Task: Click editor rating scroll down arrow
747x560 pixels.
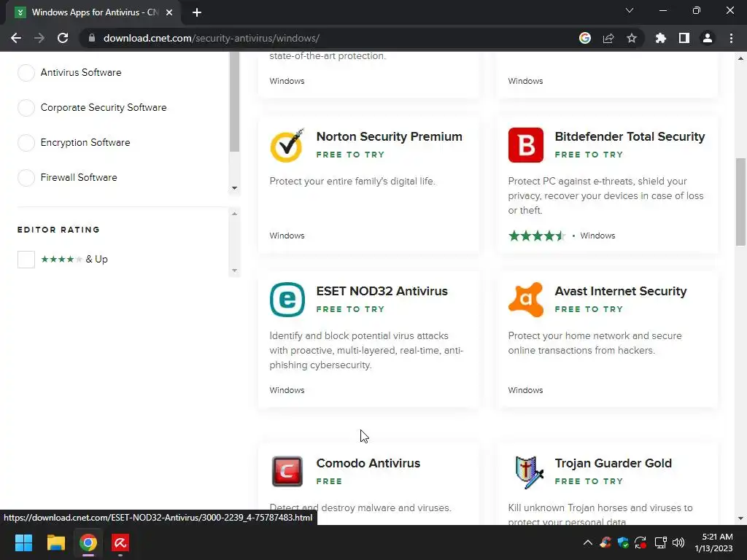Action: click(234, 271)
